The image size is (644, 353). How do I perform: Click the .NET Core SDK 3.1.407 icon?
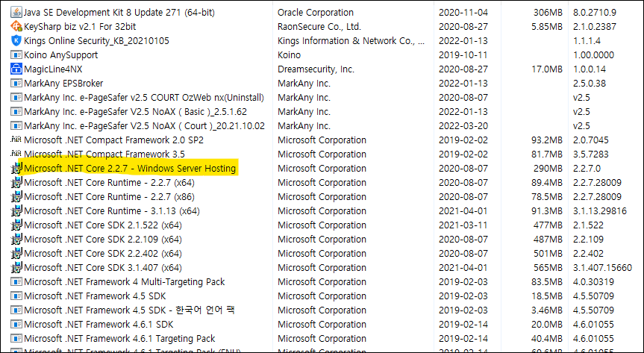point(16,268)
